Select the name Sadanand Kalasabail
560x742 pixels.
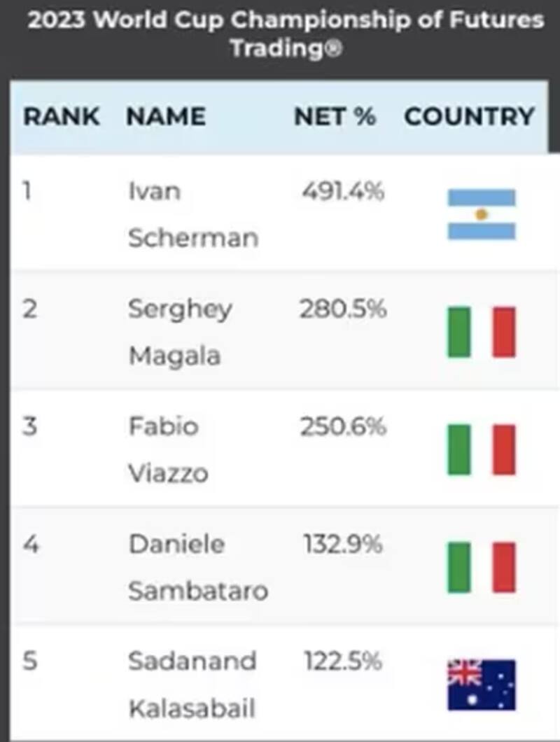tap(193, 685)
